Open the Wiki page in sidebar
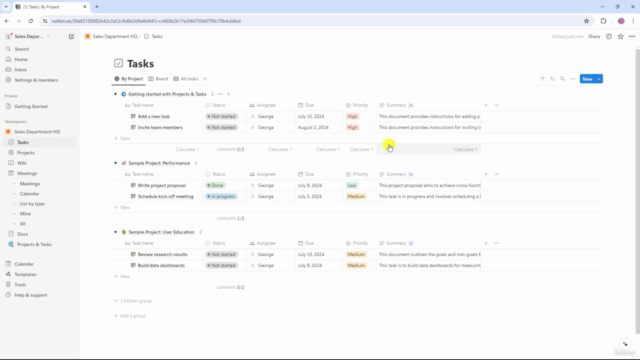The width and height of the screenshot is (640, 360). 22,163
